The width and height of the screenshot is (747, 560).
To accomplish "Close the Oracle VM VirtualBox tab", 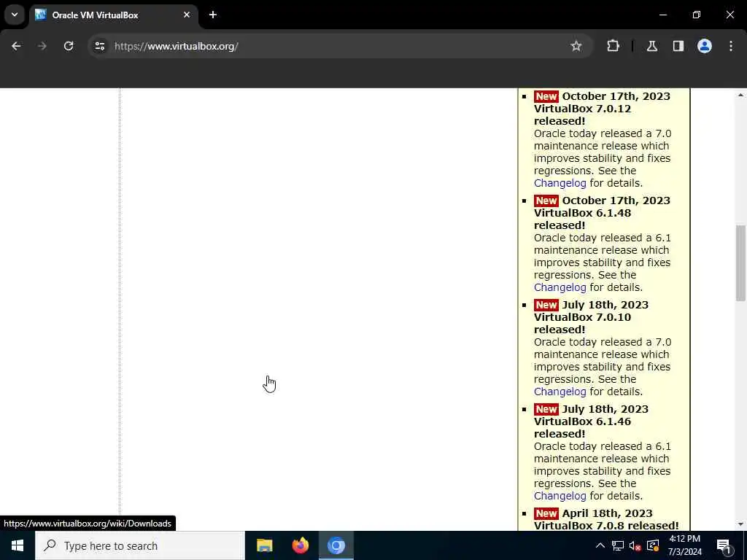I will click(x=187, y=15).
